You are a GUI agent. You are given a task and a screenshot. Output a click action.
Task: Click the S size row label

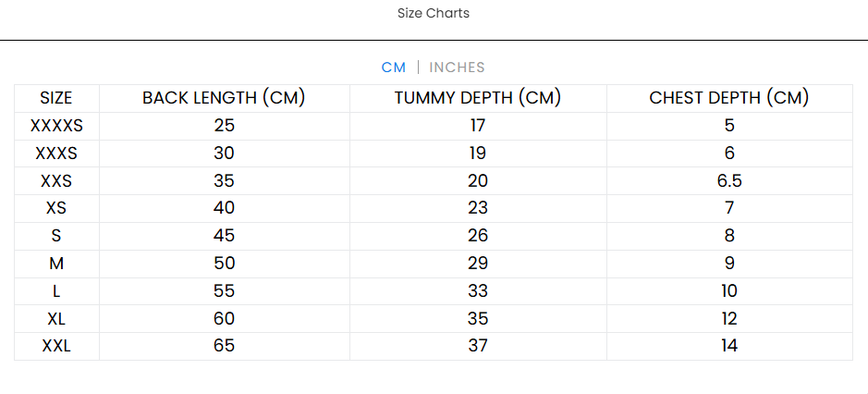[x=56, y=236]
